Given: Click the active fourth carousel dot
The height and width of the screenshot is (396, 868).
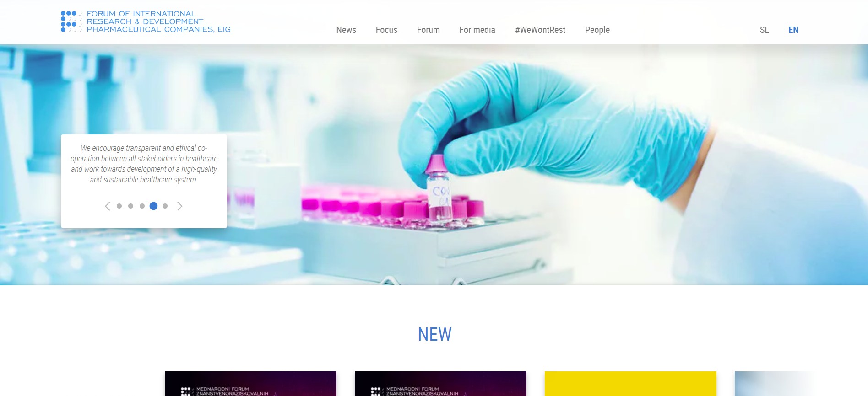Looking at the screenshot, I should tap(154, 206).
